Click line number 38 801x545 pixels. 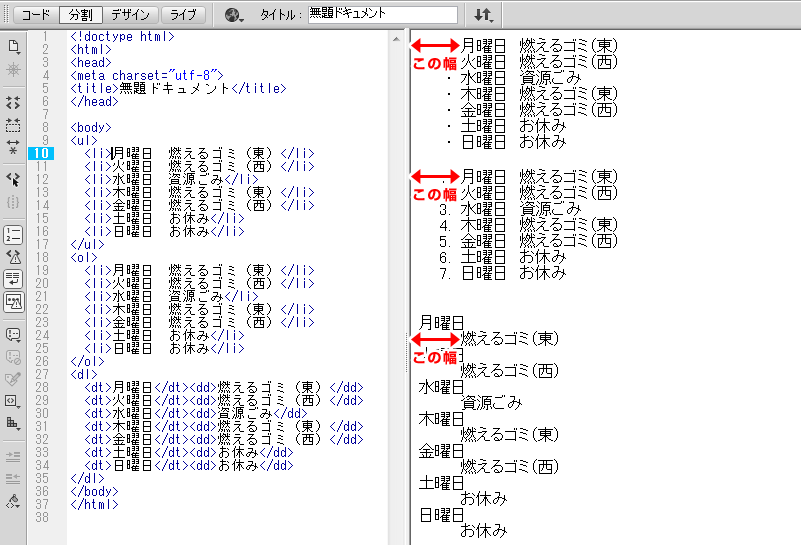pyautogui.click(x=42, y=517)
